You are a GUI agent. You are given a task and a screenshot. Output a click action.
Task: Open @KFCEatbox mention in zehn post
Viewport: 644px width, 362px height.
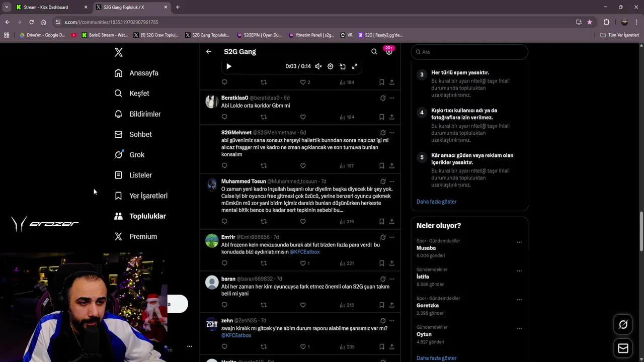[x=236, y=335]
